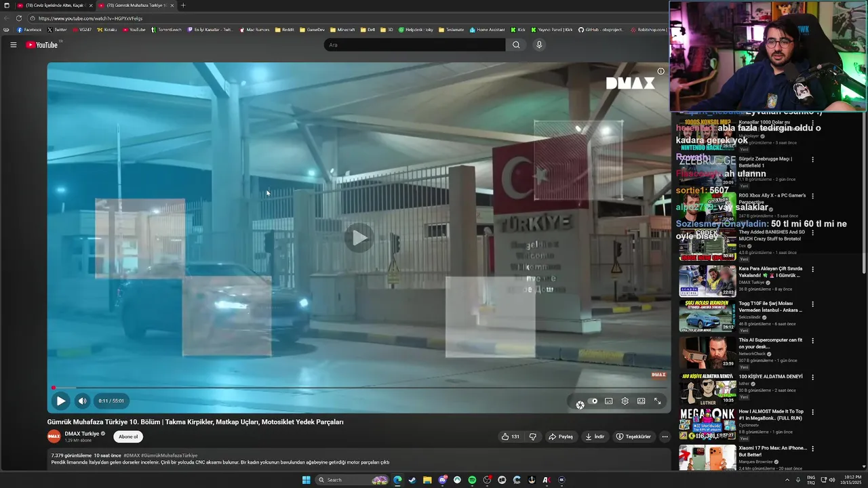Open the Facebook bookmark
868x488 pixels.
click(x=29, y=30)
